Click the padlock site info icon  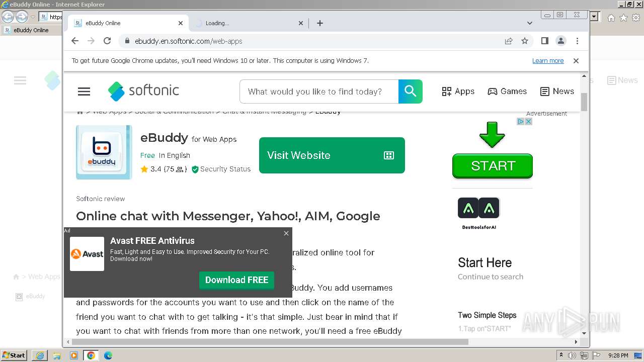pyautogui.click(x=127, y=41)
